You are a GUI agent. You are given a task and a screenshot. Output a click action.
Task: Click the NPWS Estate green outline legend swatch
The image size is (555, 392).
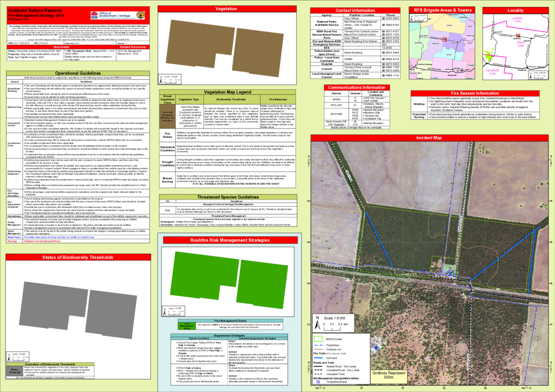318,339
